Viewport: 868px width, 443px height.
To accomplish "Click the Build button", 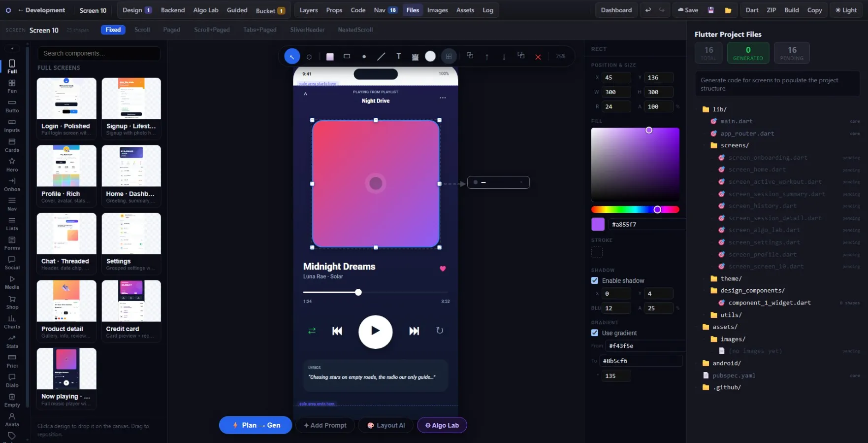I will (792, 10).
